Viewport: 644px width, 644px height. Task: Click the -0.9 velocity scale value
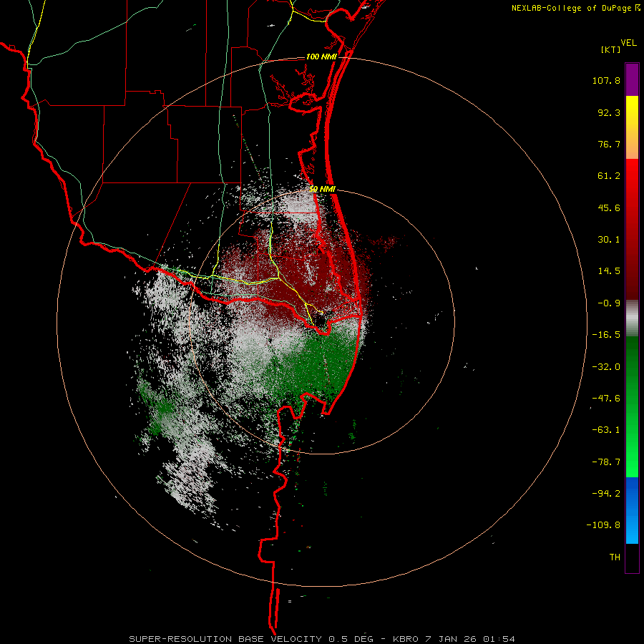[609, 303]
